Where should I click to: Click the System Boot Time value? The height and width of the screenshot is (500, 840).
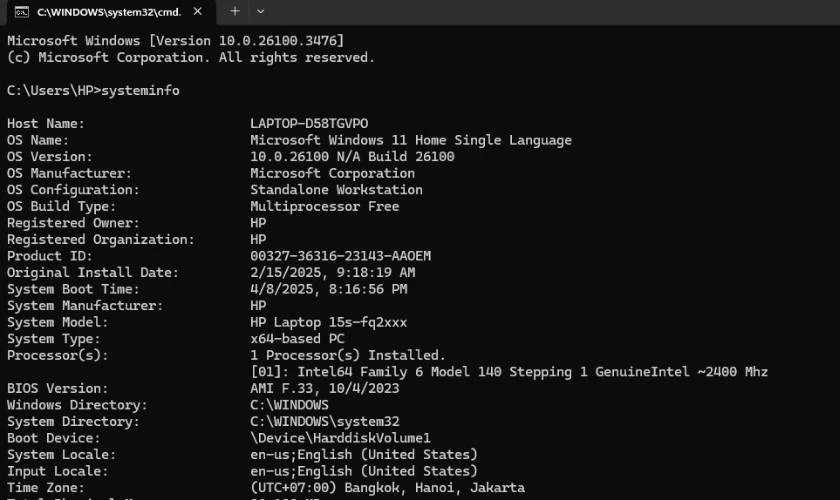[328, 289]
